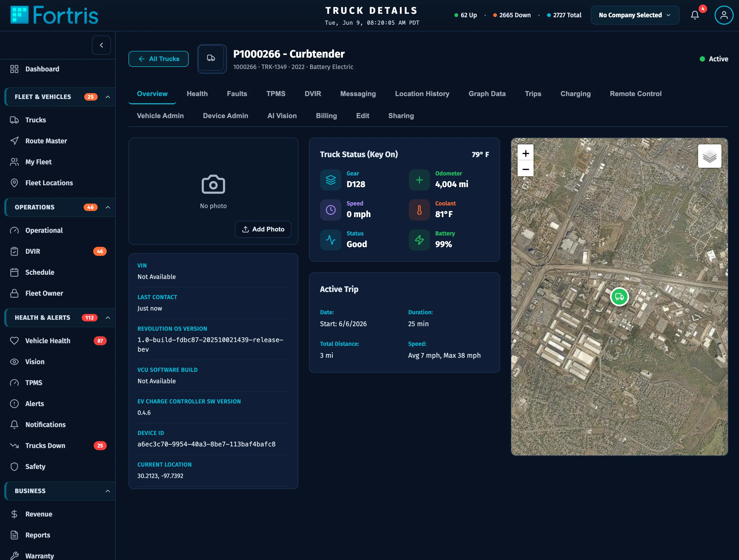The height and width of the screenshot is (560, 739).
Task: Click the Battery lightning icon
Action: tap(419, 240)
